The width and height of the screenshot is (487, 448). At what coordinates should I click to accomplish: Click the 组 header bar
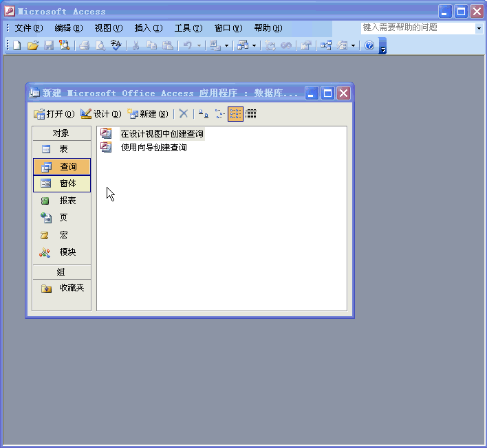click(x=61, y=272)
